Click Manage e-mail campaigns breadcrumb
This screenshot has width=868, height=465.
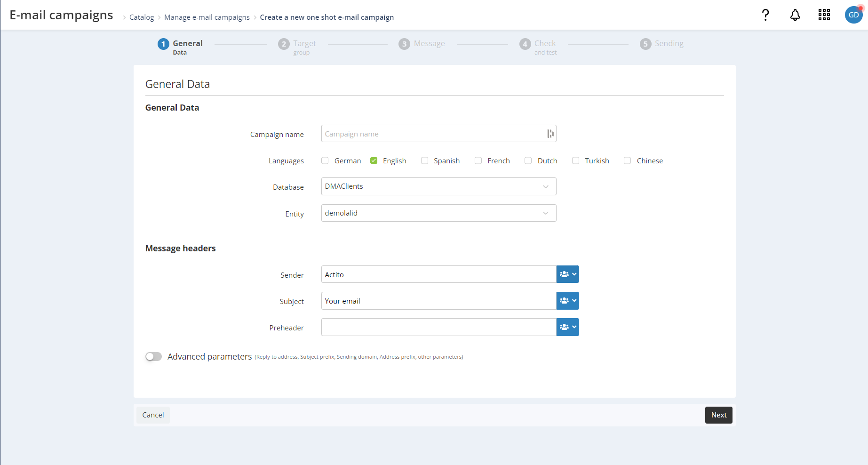coord(207,17)
